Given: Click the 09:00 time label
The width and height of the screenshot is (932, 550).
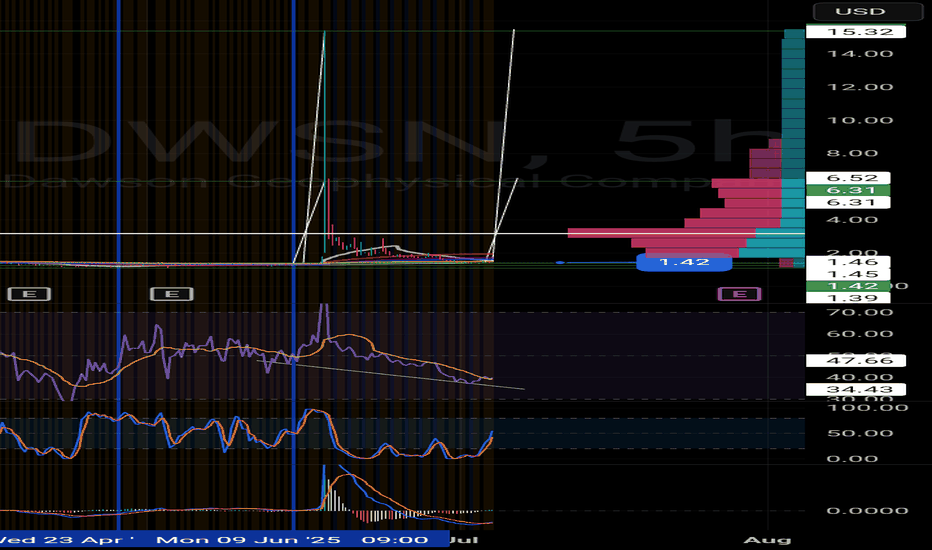Looking at the screenshot, I should point(395,540).
